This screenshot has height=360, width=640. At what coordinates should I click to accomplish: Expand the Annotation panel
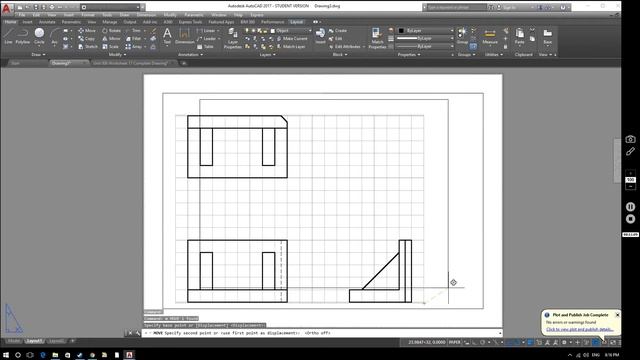click(190, 54)
